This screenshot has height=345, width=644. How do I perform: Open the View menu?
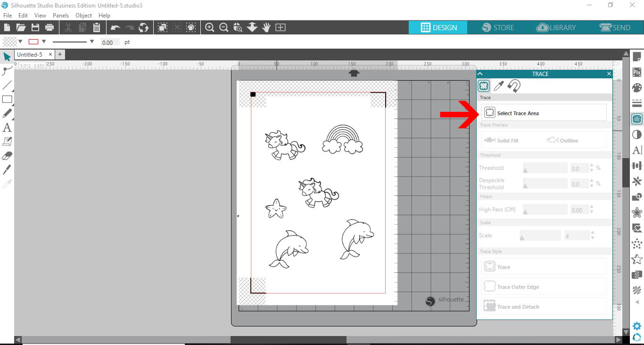(40, 15)
